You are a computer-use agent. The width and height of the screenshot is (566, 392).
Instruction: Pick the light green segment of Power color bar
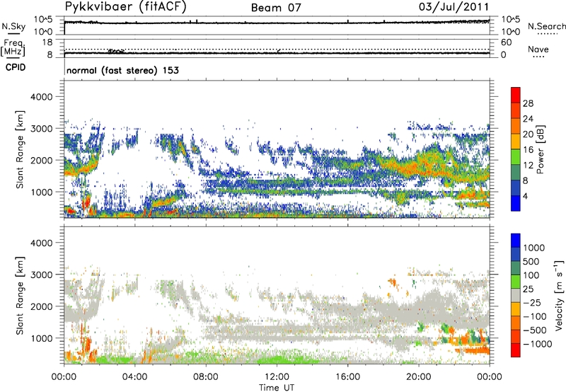click(516, 157)
